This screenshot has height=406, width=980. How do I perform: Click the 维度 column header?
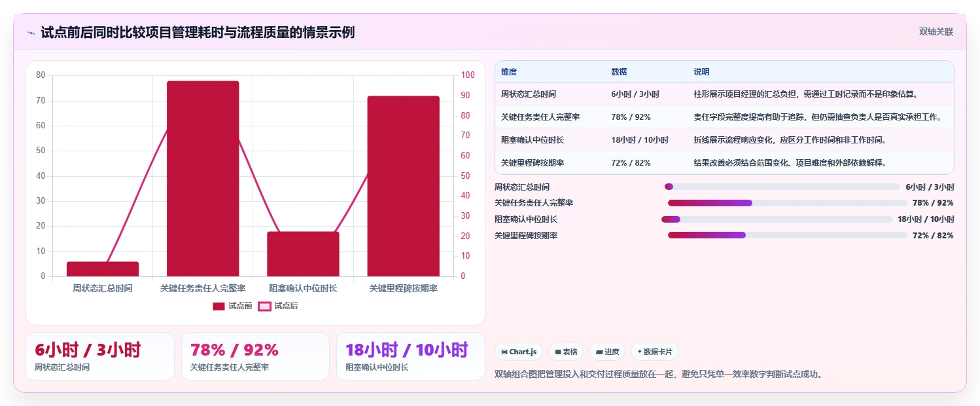(x=550, y=71)
